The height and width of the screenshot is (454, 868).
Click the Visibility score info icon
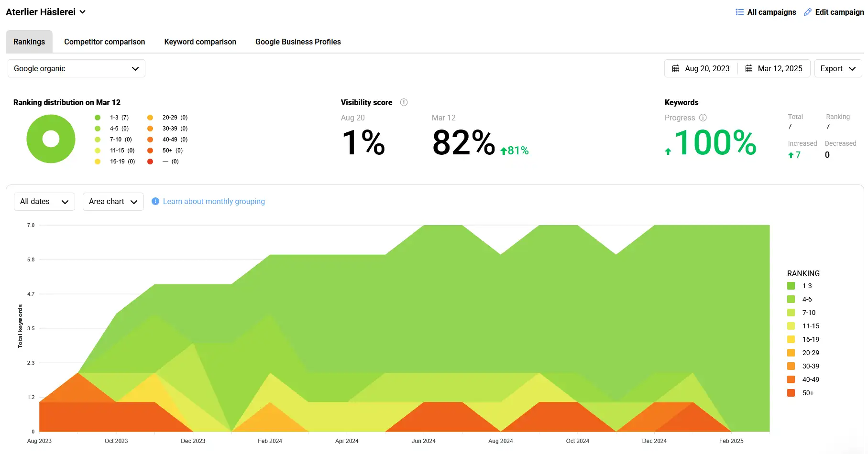point(404,102)
